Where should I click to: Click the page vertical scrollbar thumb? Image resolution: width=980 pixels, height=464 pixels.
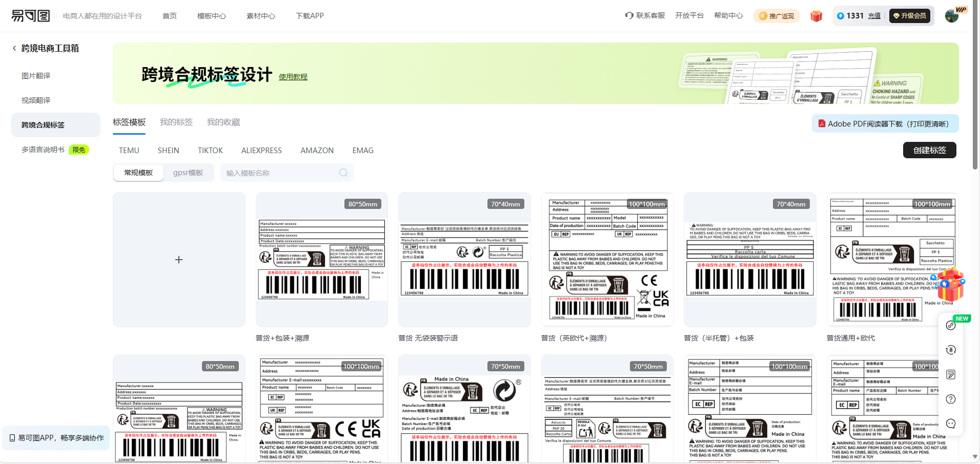pos(975,85)
